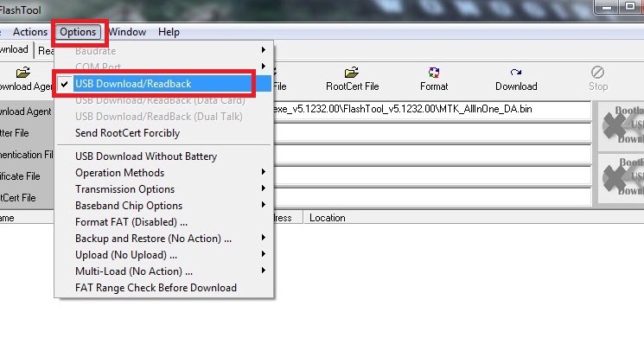The width and height of the screenshot is (644, 338).
Task: Open the Window menu
Action: [x=127, y=32]
